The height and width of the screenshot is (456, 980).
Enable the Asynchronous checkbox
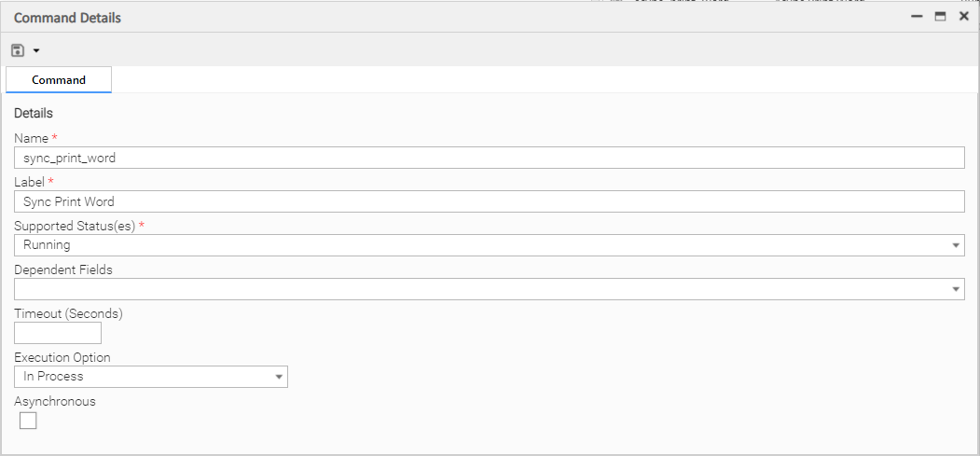pos(28,421)
